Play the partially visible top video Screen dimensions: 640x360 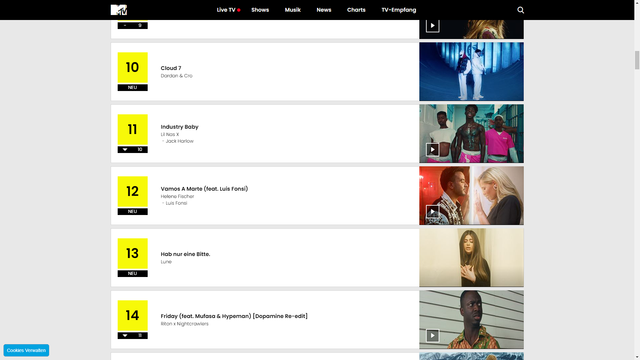[432, 26]
